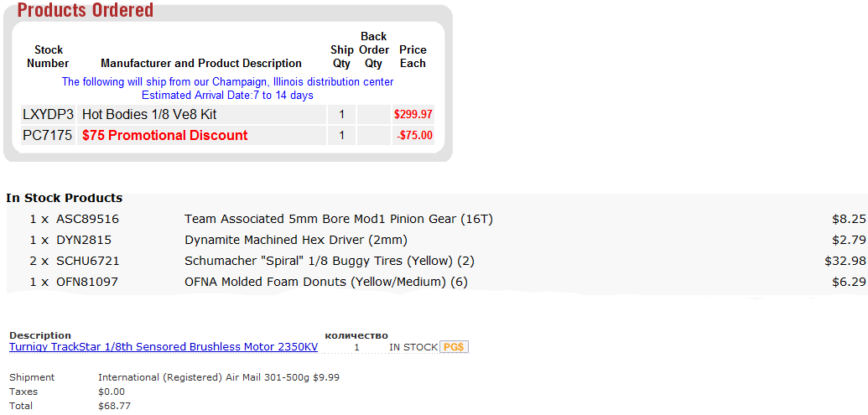Viewport: 868px width, 415px height.
Task: Click OFNA Molded Foam Donuts item
Action: [x=326, y=282]
